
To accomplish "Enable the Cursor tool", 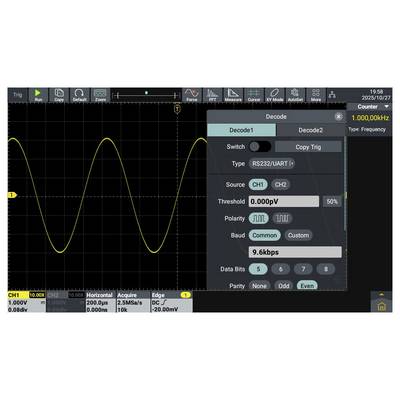I will tap(254, 95).
